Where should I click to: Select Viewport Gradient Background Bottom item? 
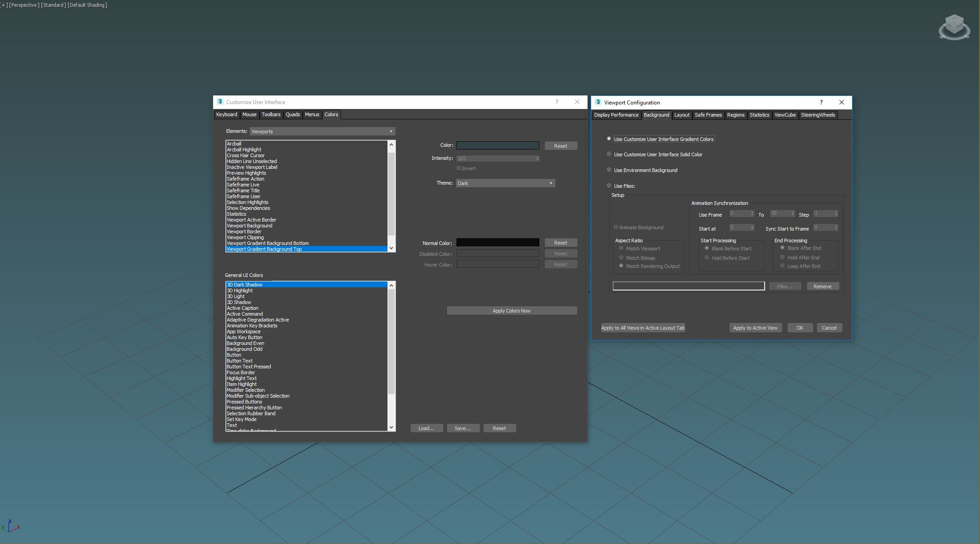click(x=268, y=243)
